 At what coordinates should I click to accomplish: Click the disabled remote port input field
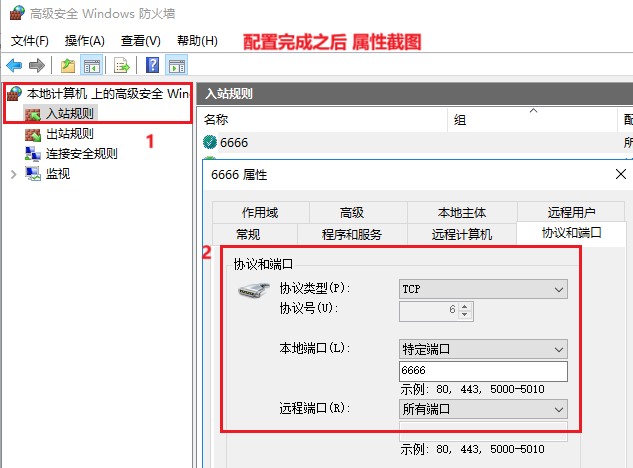(x=483, y=431)
